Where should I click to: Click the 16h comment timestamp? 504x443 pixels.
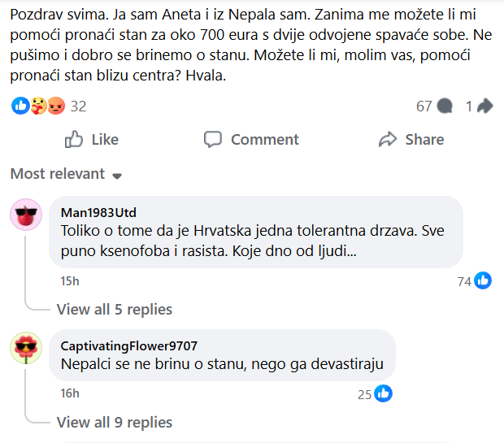[x=70, y=394]
